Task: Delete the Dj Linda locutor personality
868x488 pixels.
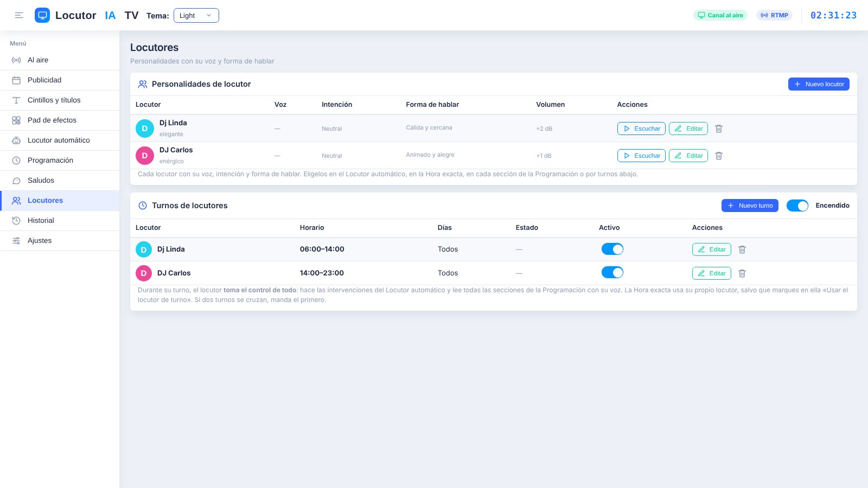Action: coord(719,129)
